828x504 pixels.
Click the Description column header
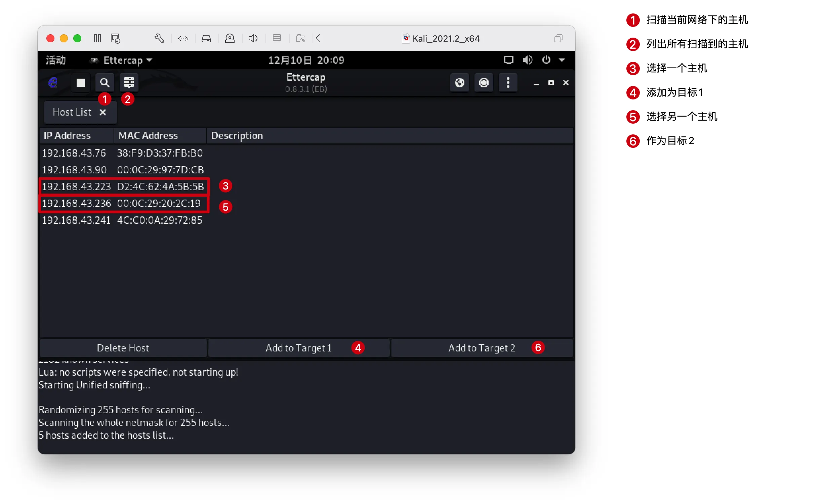pyautogui.click(x=390, y=136)
